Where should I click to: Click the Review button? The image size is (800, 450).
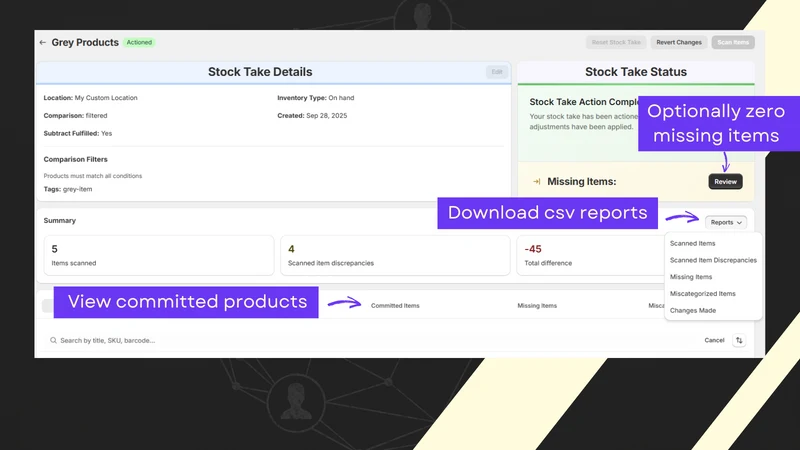pyautogui.click(x=725, y=182)
